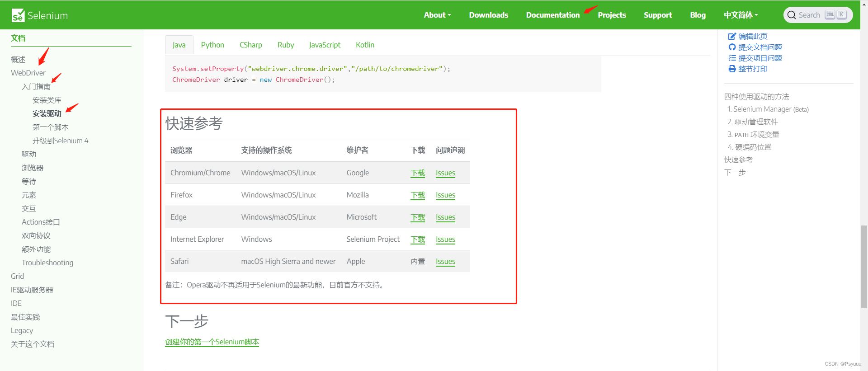This screenshot has width=868, height=371.
Task: Open Actions接口 in the sidebar
Action: [x=41, y=222]
